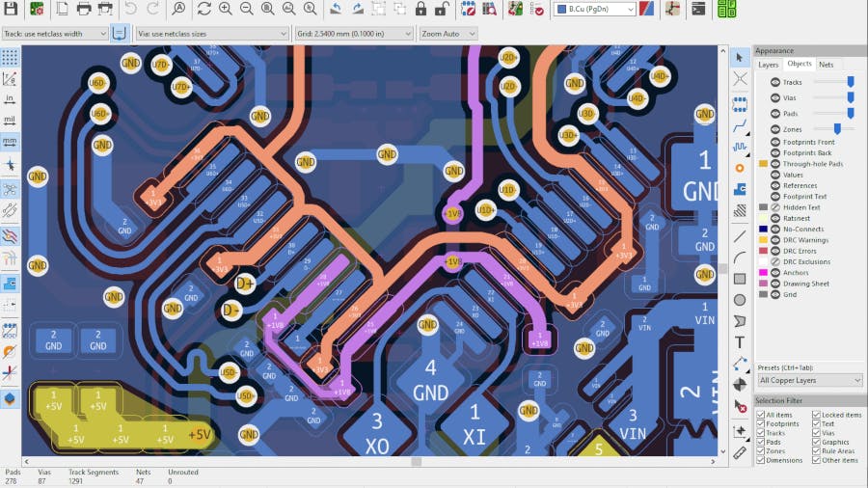Switch to Objects tab

pyautogui.click(x=800, y=64)
